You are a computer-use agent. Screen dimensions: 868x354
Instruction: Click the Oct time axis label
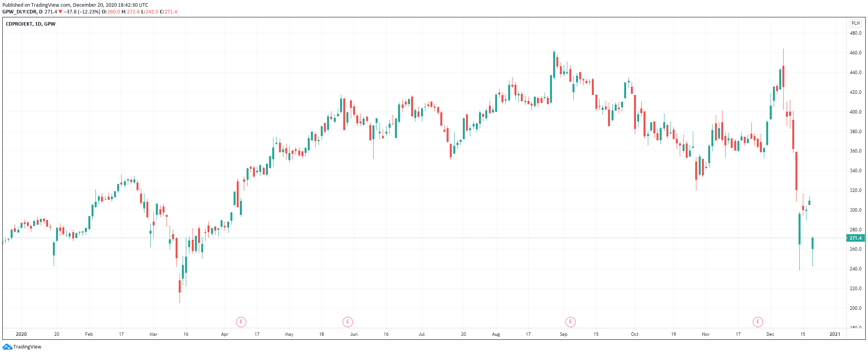click(635, 334)
